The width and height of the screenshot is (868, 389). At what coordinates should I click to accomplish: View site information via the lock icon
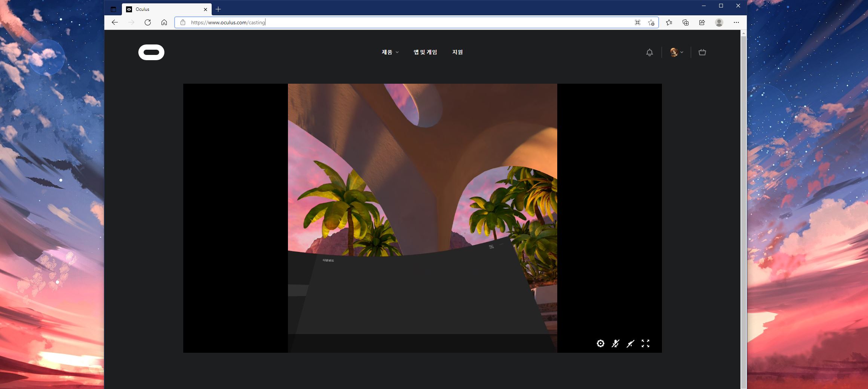point(183,22)
